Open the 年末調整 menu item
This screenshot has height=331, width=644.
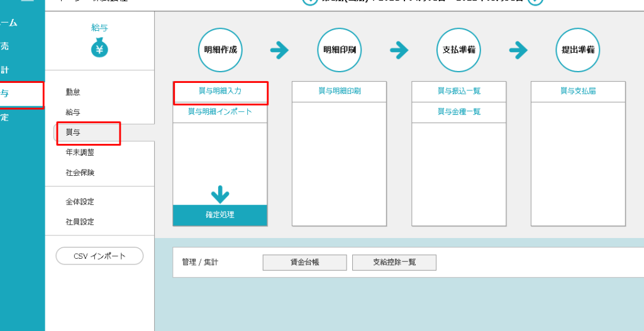click(x=79, y=153)
